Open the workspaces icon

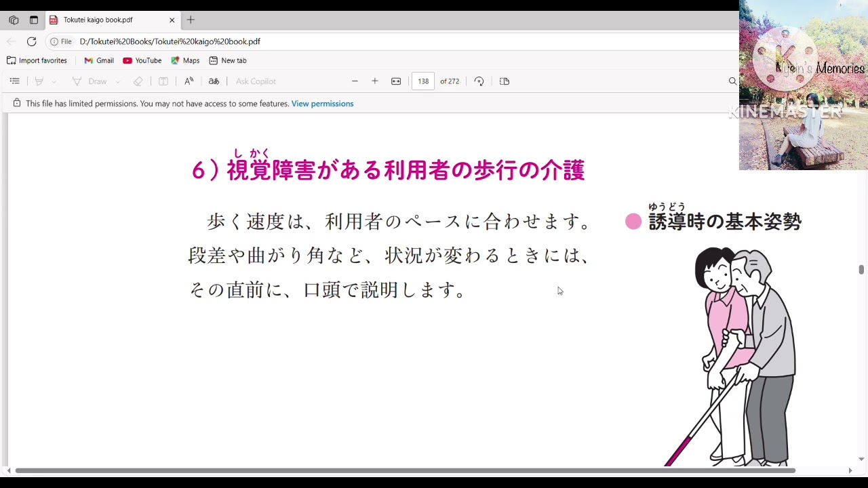pyautogui.click(x=14, y=20)
